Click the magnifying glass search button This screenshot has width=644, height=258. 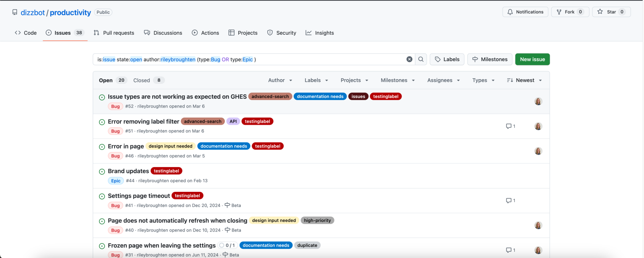click(421, 59)
